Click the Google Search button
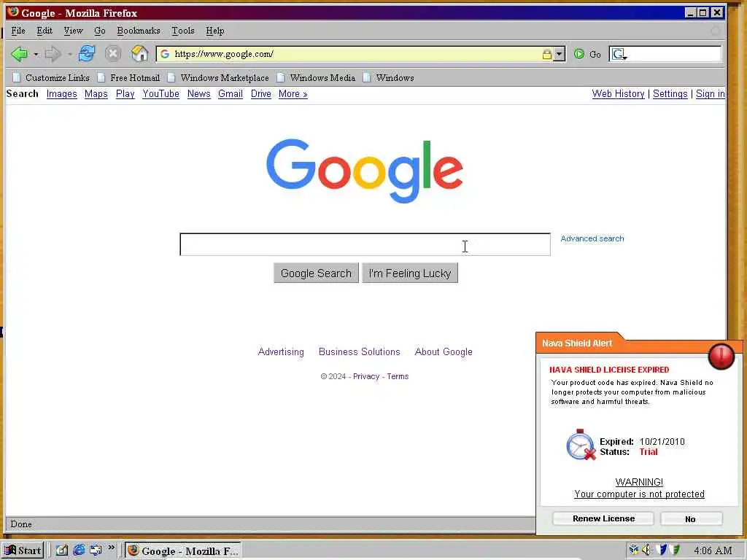This screenshot has width=747, height=560. coord(316,273)
